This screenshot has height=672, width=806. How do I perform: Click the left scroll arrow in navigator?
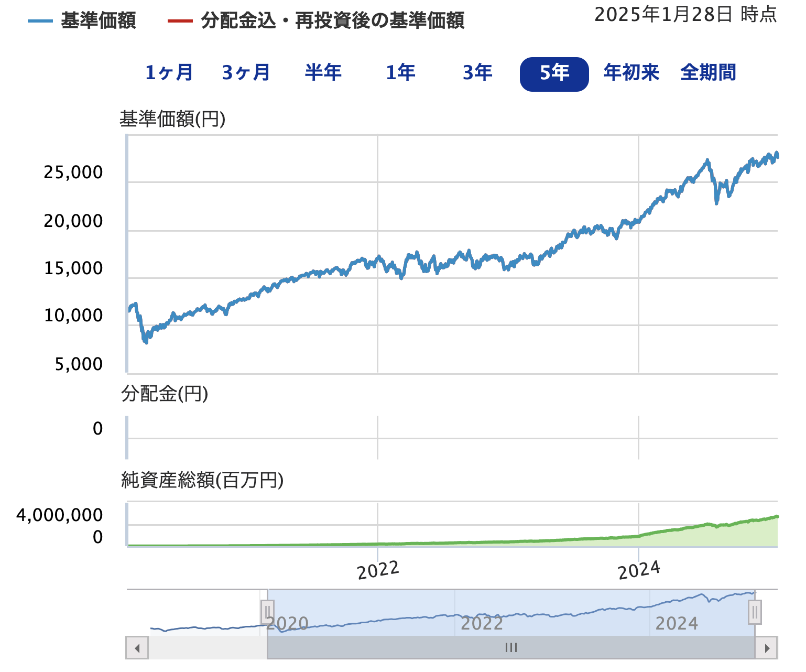(x=137, y=648)
